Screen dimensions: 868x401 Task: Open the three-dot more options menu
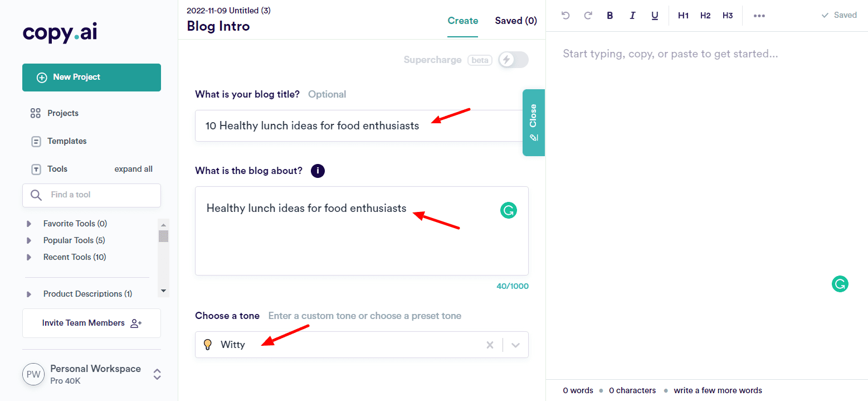tap(759, 16)
